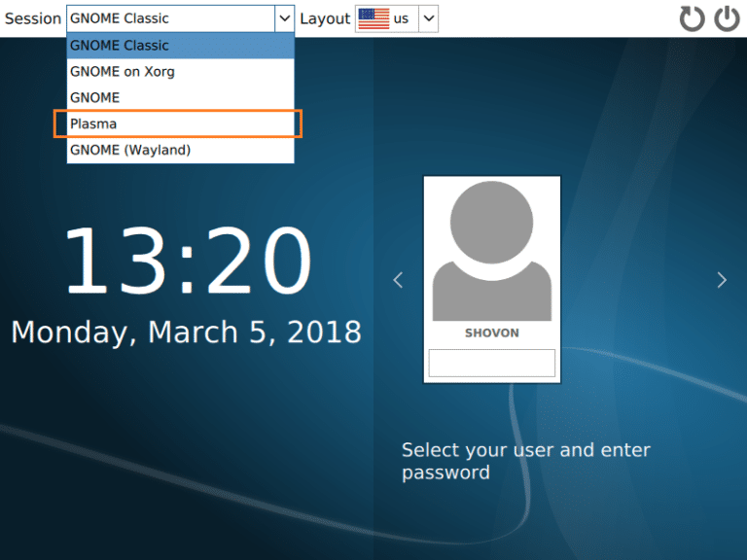
Task: Click the reboot icon at top right
Action: (692, 18)
